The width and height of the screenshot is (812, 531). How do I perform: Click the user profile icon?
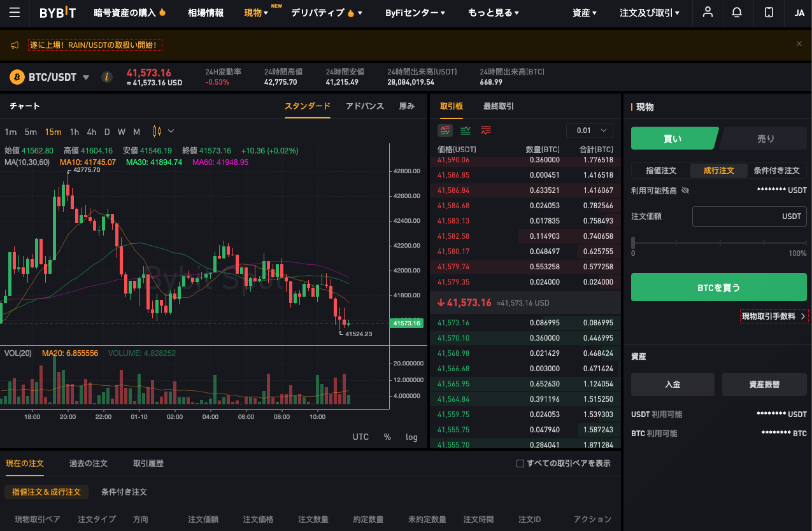(x=708, y=13)
